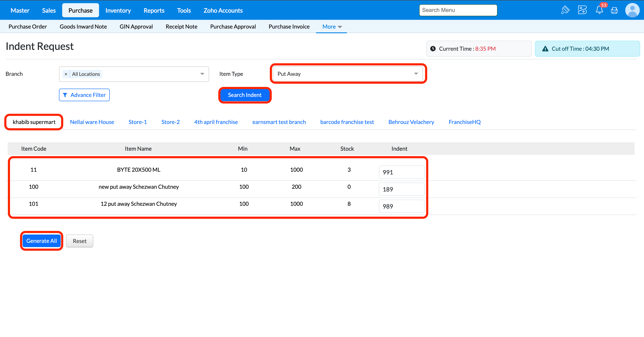644x337 pixels.
Task: Click the Reset button
Action: 79,241
